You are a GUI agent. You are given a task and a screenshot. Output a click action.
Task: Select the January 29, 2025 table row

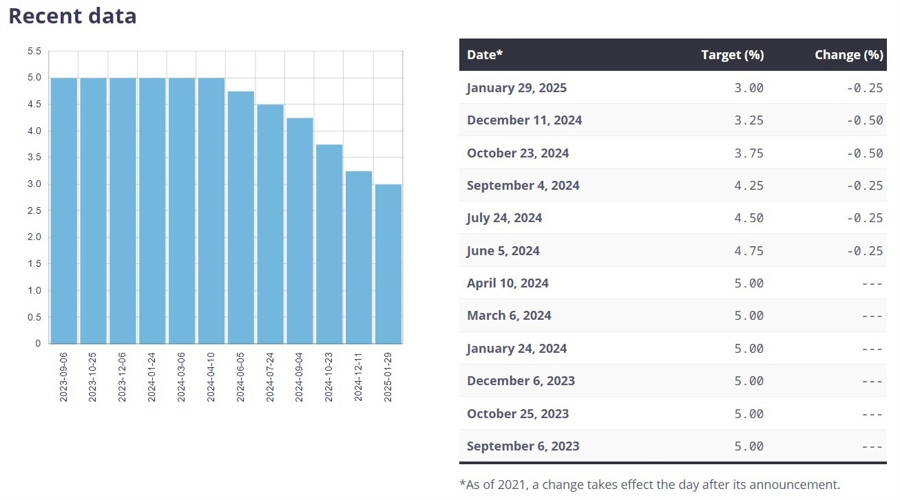coord(672,88)
